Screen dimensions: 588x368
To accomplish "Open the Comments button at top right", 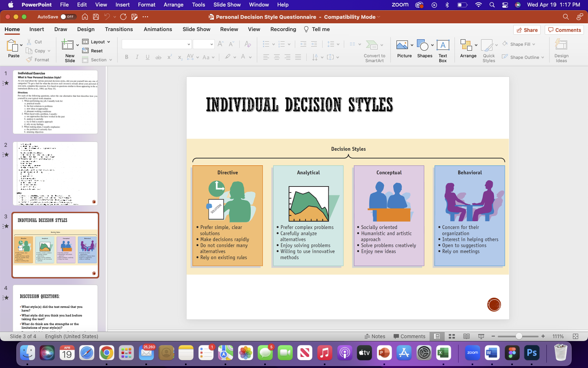I will coord(564,30).
